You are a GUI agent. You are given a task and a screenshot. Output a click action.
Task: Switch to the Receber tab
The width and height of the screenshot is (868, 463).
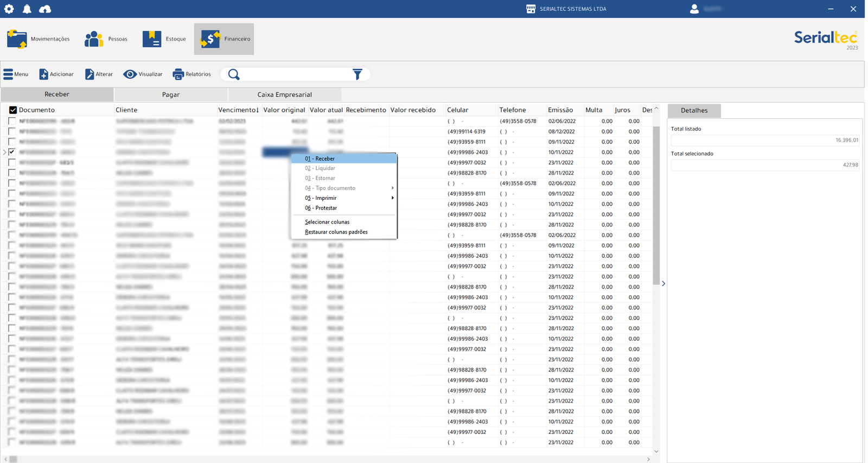point(57,94)
